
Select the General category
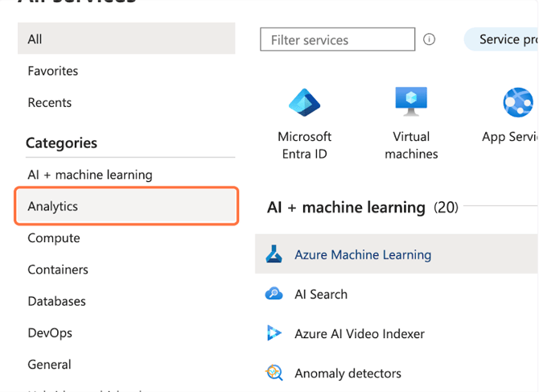(x=49, y=365)
